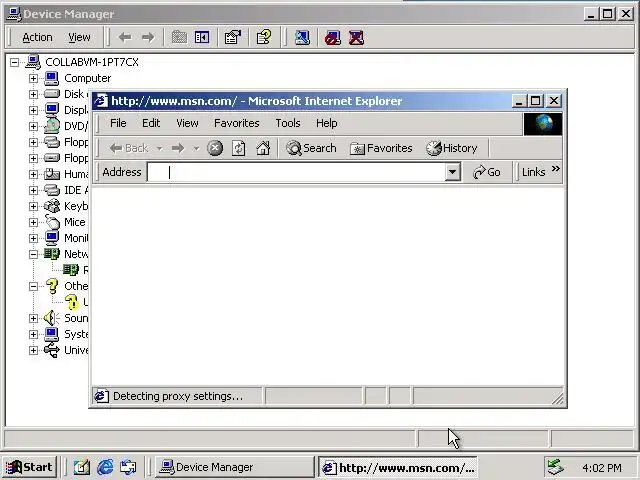Open Properties icon in Device Manager toolbar
Screen dimensions: 640x480
(233, 38)
